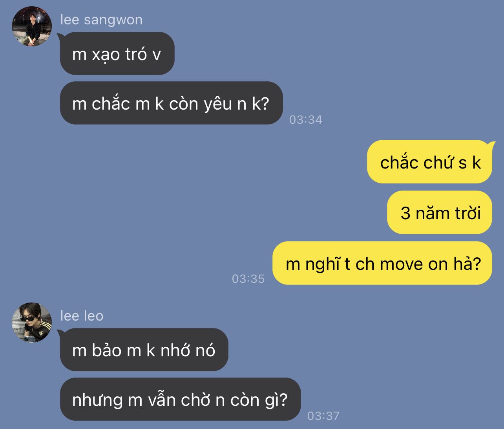This screenshot has height=429, width=504.
Task: Select the message 'm bảo m k nhớ nó'
Action: [x=144, y=350]
